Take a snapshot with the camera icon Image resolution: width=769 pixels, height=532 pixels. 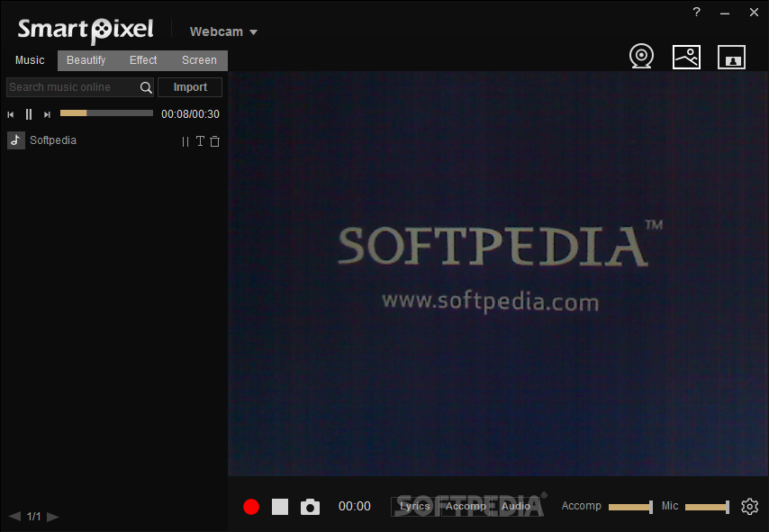pyautogui.click(x=310, y=507)
